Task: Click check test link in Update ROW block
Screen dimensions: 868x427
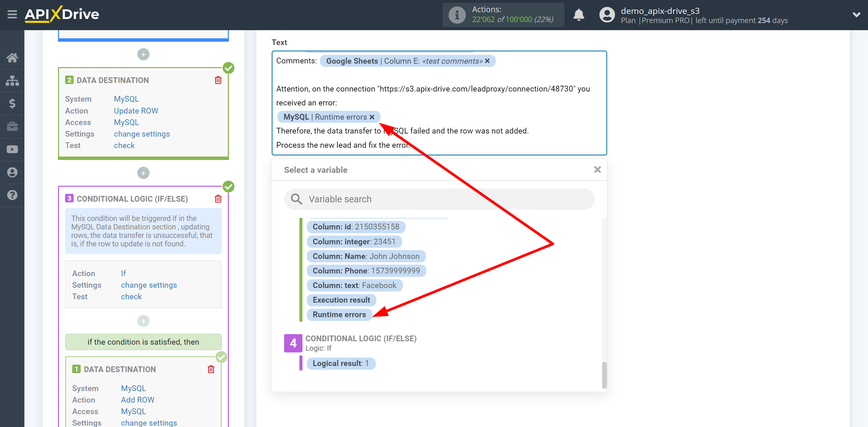Action: [x=124, y=145]
